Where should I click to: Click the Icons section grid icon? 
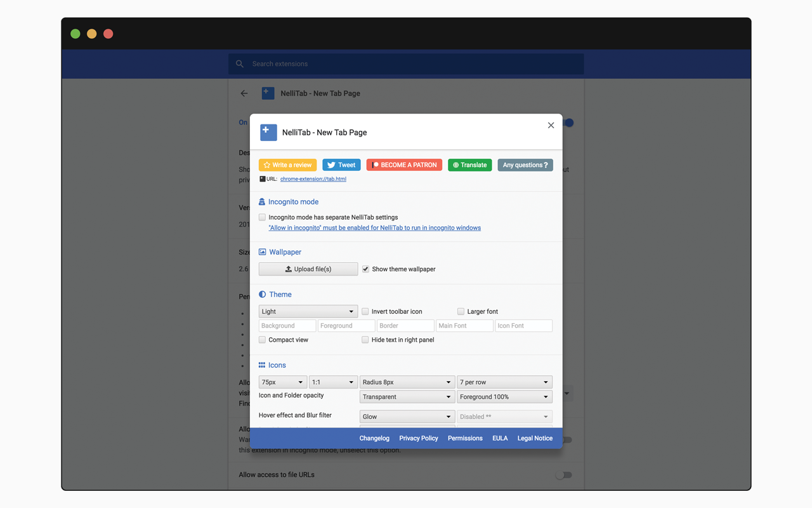coord(261,365)
